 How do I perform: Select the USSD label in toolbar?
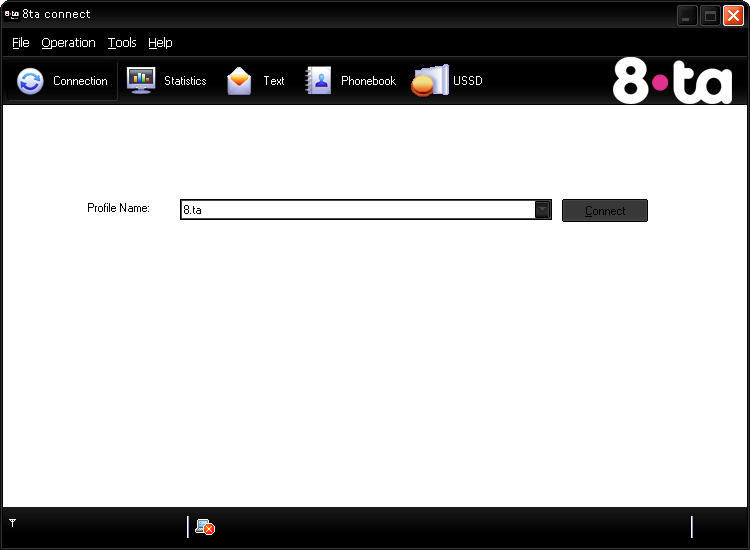click(468, 81)
